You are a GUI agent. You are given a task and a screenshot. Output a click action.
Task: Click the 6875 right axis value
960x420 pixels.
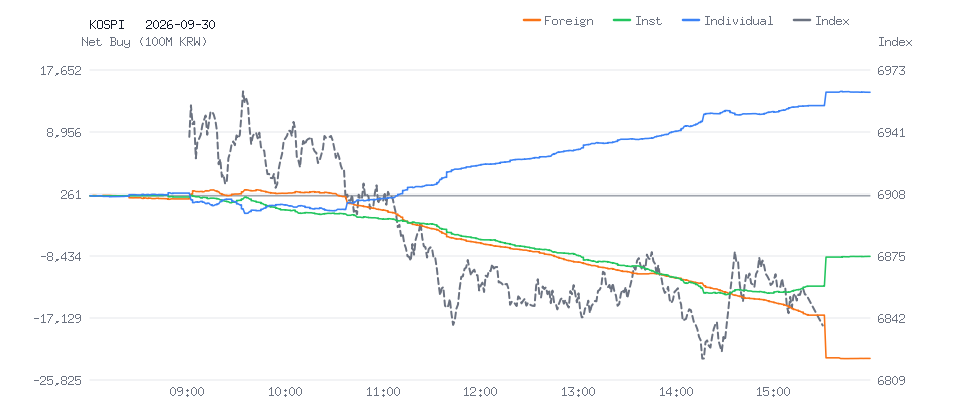(890, 257)
